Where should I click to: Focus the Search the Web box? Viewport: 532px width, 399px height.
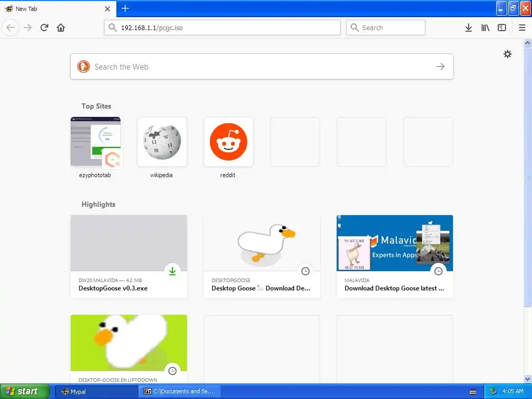pyautogui.click(x=262, y=66)
